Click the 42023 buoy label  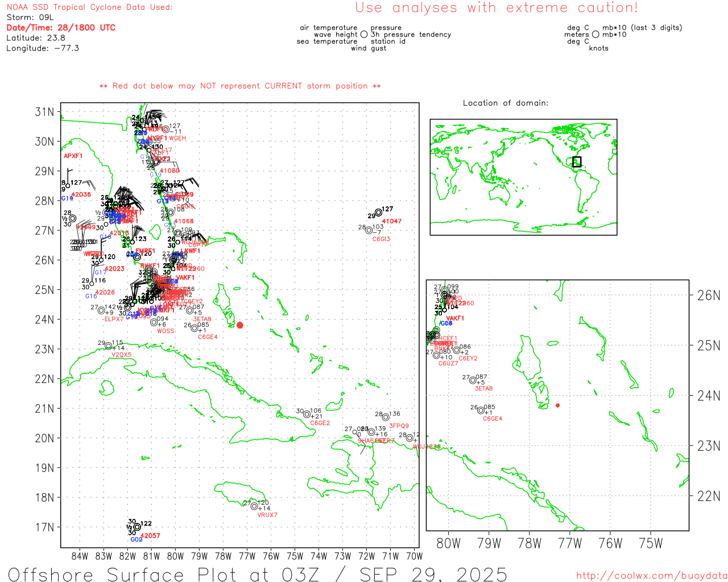[115, 268]
